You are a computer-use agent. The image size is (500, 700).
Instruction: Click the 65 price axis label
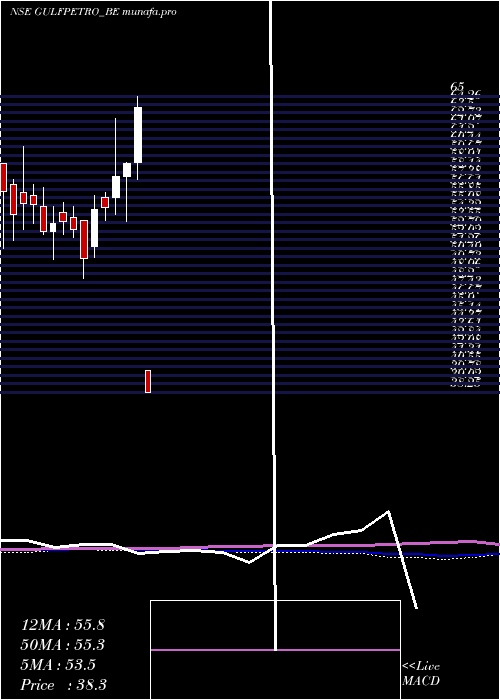tap(457, 86)
